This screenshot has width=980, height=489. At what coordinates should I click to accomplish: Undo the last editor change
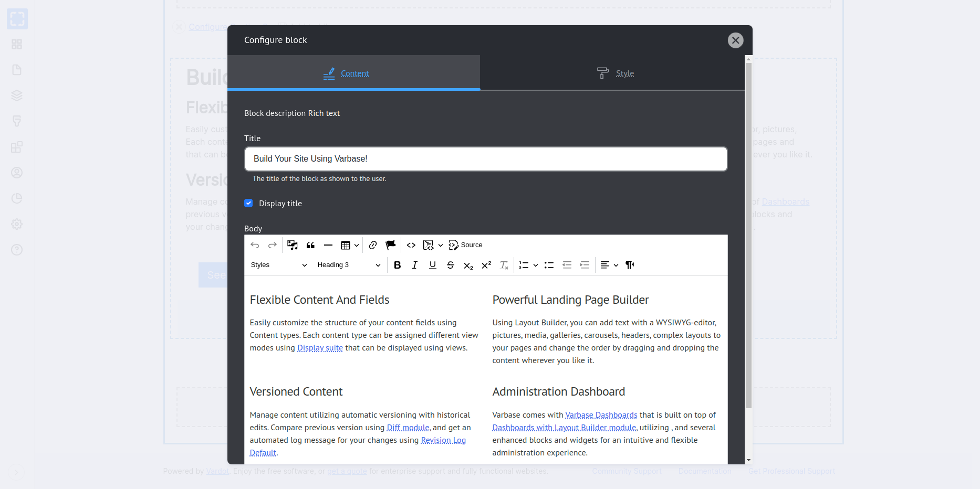[x=255, y=245]
